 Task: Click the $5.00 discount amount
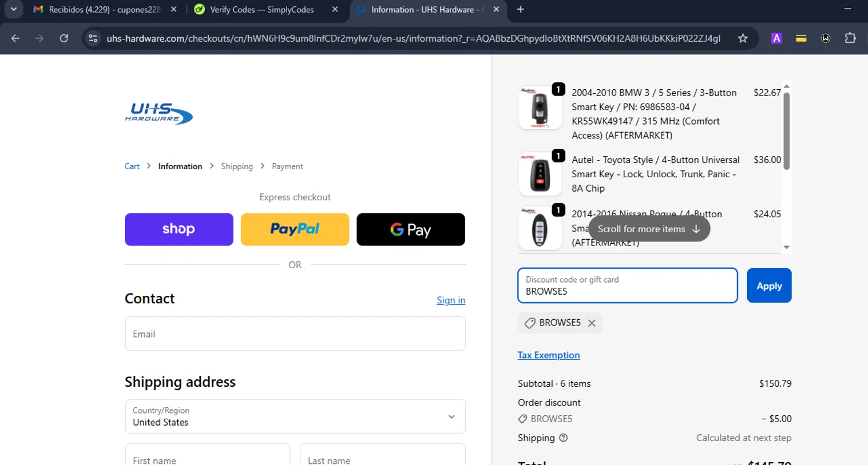[777, 419]
